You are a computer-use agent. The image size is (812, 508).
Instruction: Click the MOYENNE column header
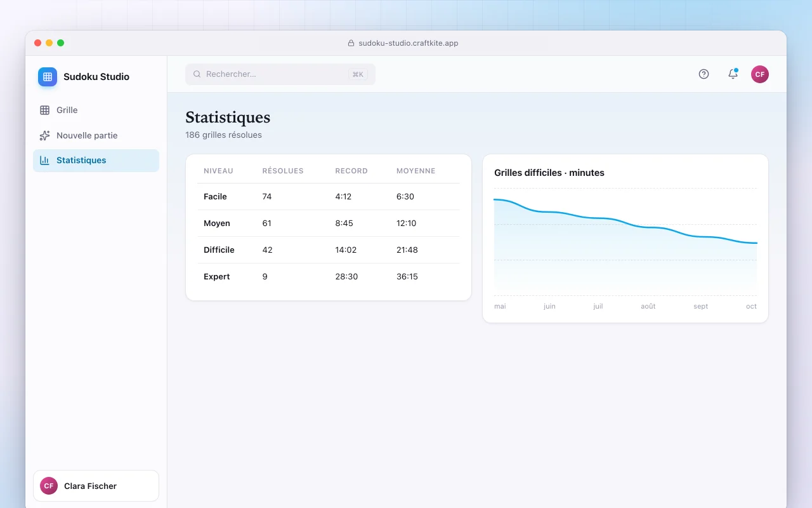tap(416, 171)
